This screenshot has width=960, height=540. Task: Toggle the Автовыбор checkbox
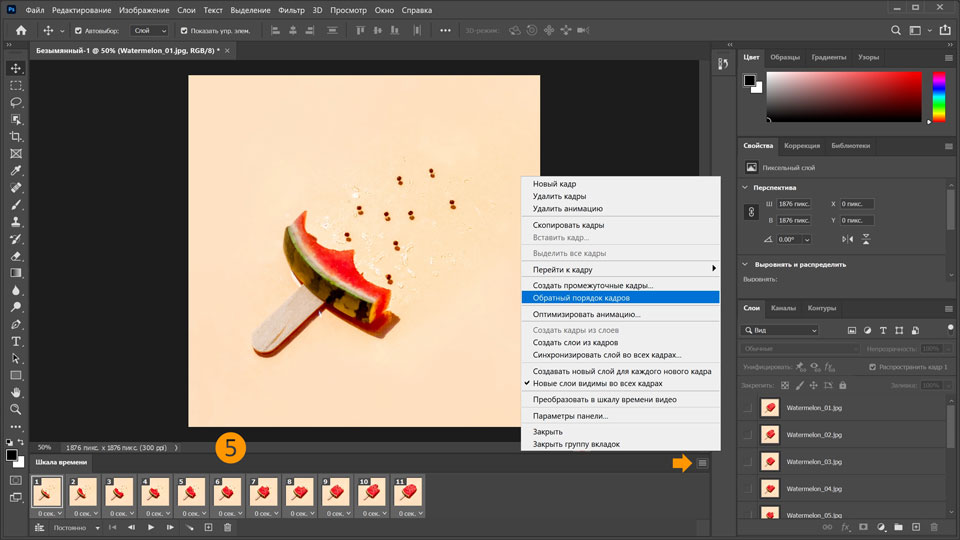click(x=78, y=30)
